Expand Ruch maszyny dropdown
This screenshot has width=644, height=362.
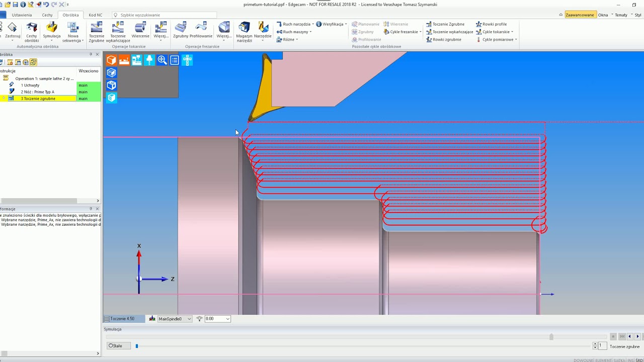pyautogui.click(x=294, y=32)
